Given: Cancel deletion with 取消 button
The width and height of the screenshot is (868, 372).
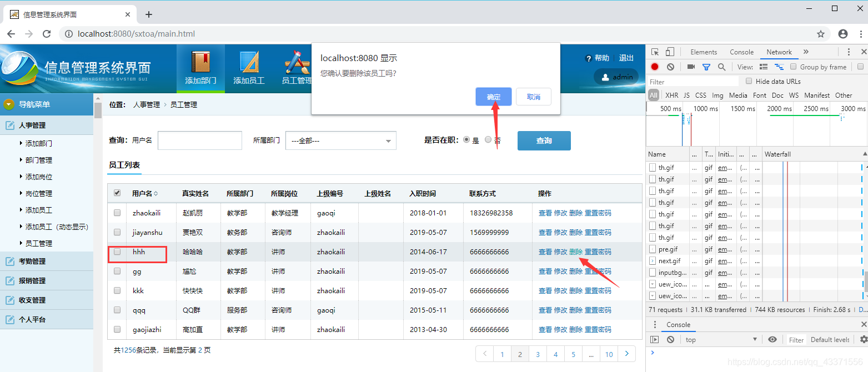Looking at the screenshot, I should point(534,97).
